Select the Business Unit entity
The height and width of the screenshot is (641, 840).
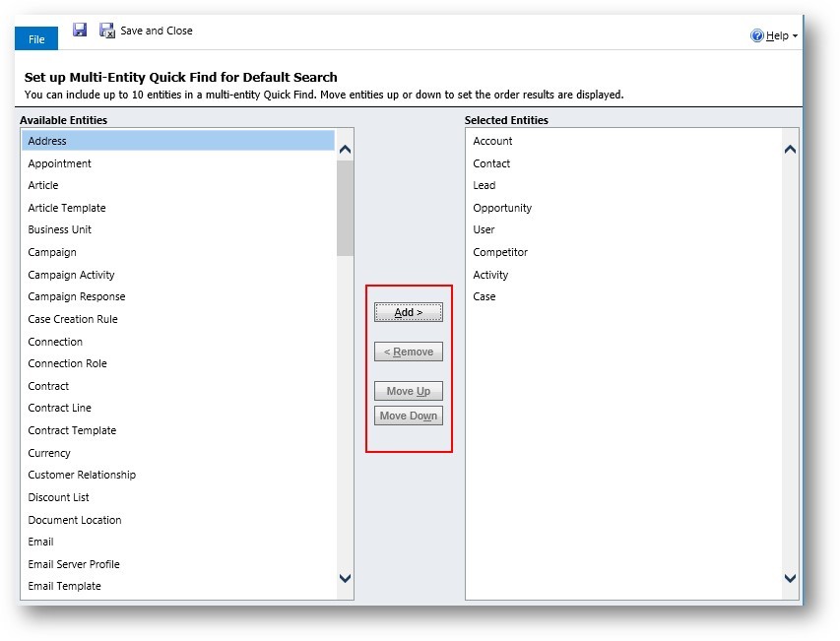click(x=178, y=229)
